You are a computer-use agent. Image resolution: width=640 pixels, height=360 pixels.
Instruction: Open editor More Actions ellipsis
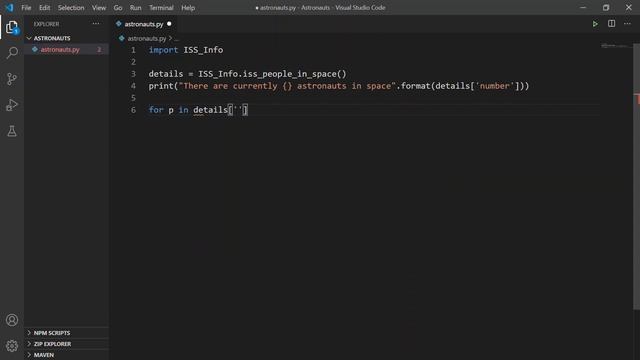click(x=627, y=24)
